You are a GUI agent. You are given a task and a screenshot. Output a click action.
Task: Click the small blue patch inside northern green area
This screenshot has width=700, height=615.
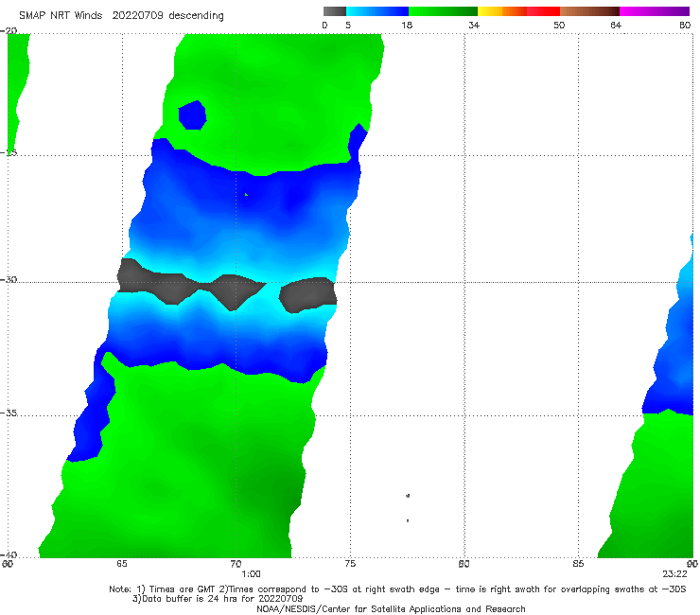(x=192, y=115)
